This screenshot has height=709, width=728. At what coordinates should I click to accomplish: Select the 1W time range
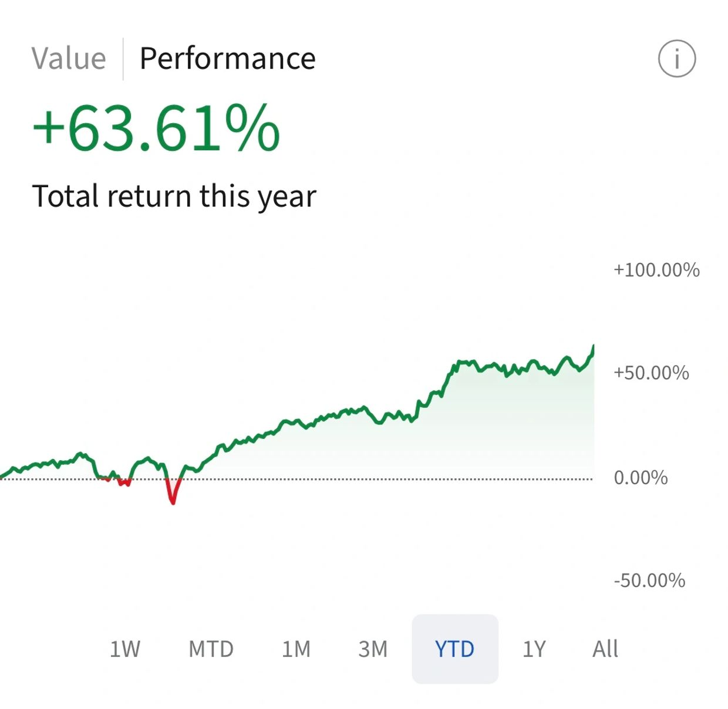coord(124,649)
